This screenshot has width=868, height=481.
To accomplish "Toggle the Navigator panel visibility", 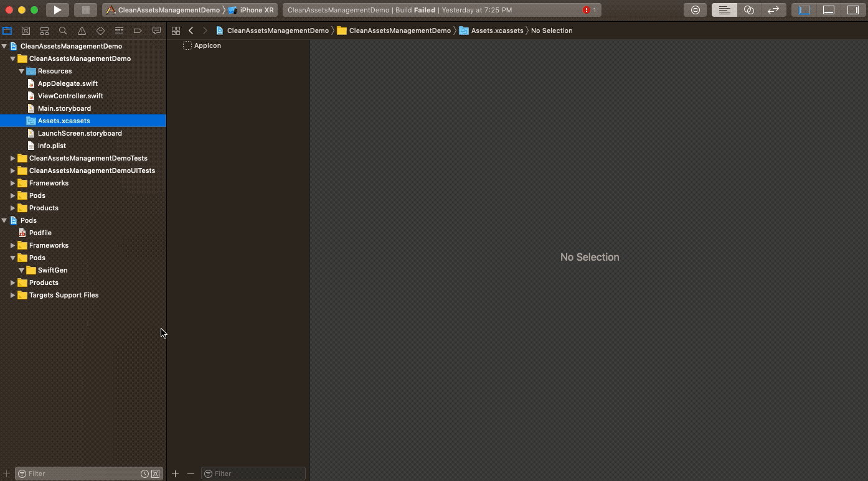I will (804, 10).
